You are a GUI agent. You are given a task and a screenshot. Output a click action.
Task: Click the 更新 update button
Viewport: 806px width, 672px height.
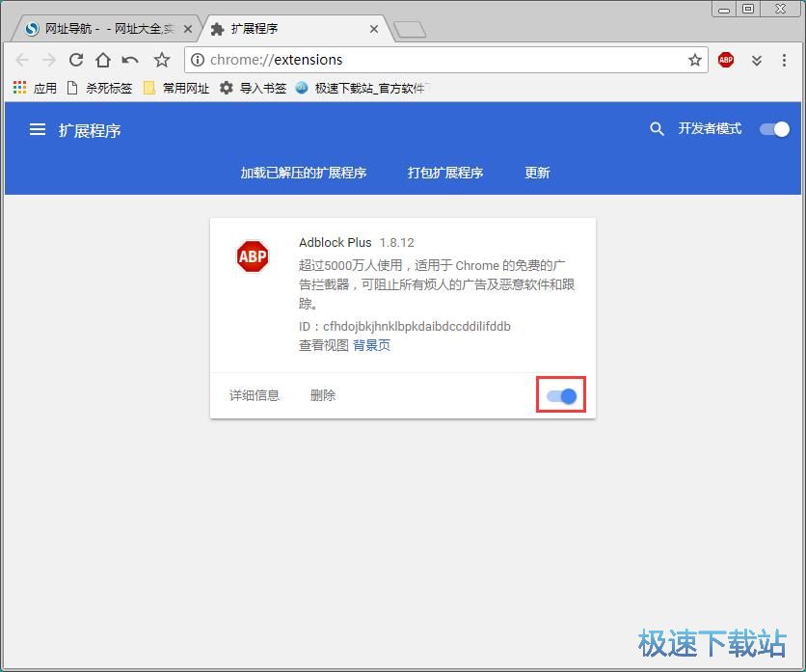[537, 173]
